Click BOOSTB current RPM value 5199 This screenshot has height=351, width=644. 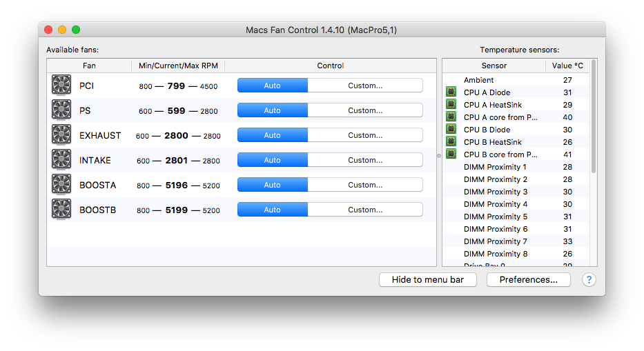point(177,210)
